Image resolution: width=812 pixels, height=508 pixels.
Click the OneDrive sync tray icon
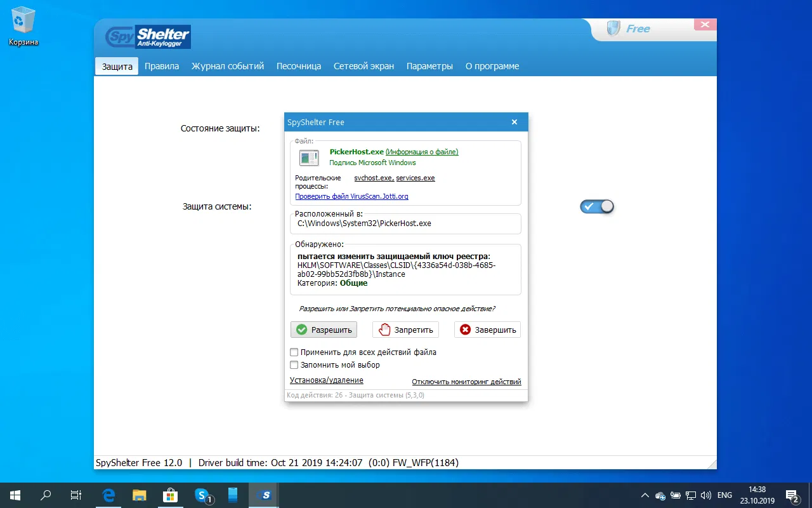[x=660, y=495]
